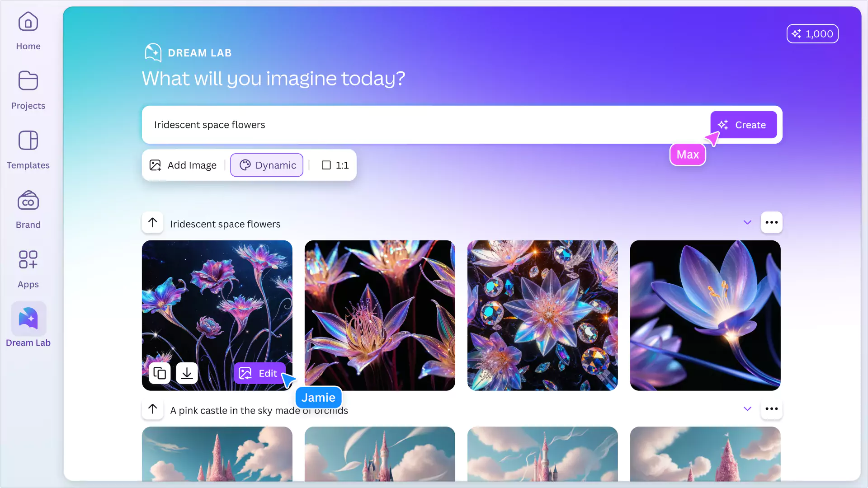Screen dimensions: 868x488
Task: Reuse the pink castle prompt
Action: point(152,409)
